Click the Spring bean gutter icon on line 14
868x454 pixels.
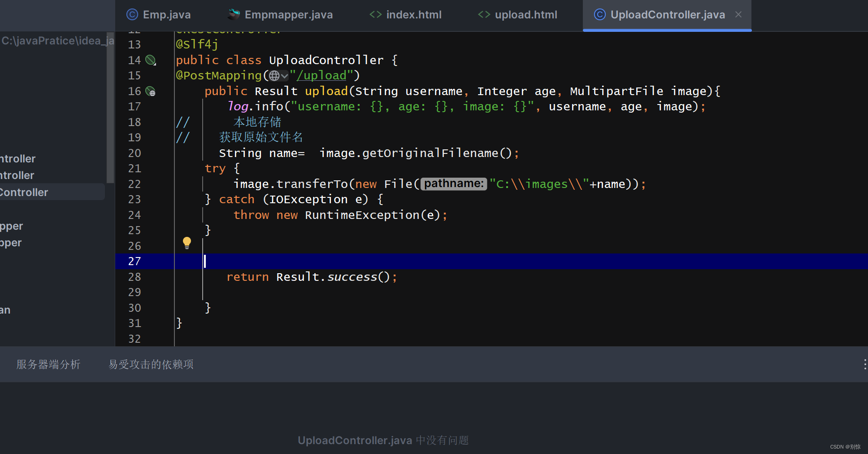coord(151,59)
